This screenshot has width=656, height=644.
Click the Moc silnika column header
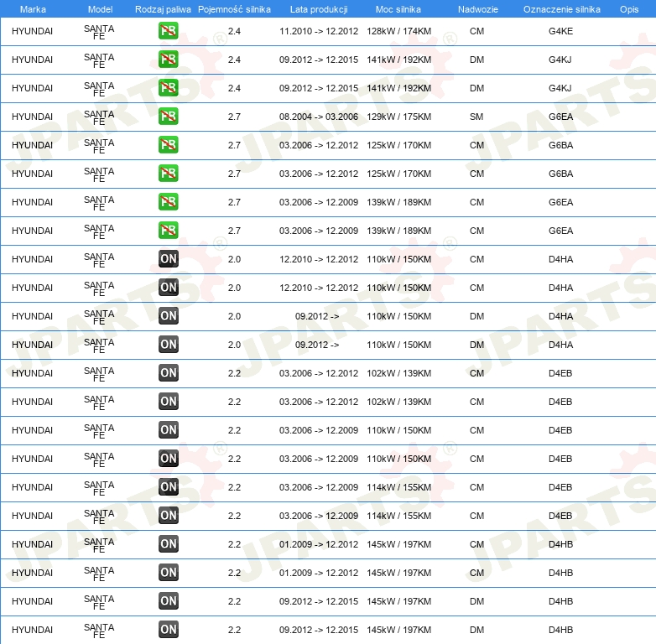pyautogui.click(x=398, y=9)
